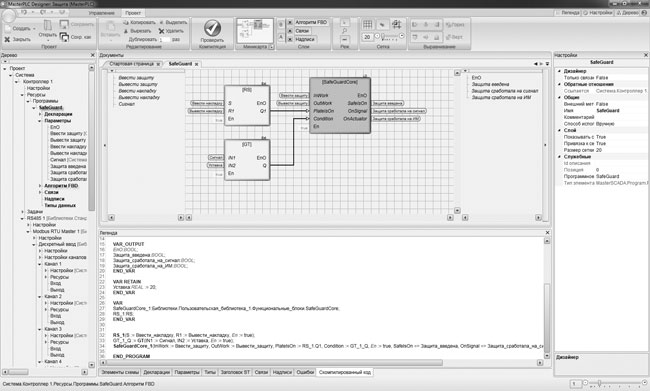The image size is (650, 391).
Task: Click the Сохранить save icon
Action: click(x=64, y=24)
